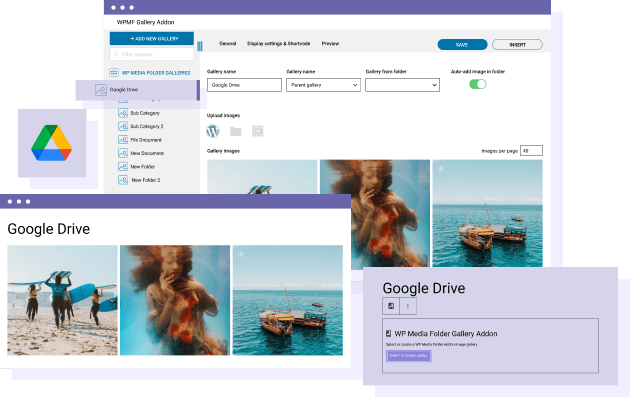The height and width of the screenshot is (397, 630).
Task: Click the icon next to New Document
Action: (123, 153)
